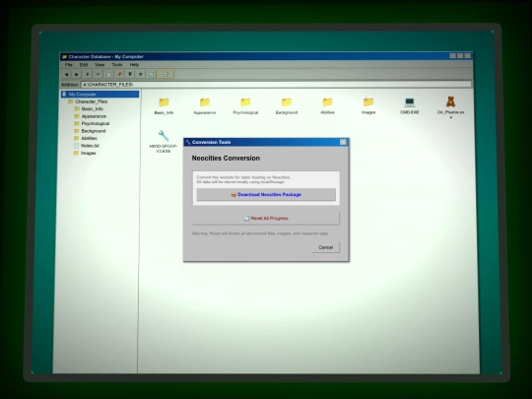Click the Forward arrow toolbar button
Image resolution: width=532 pixels, height=399 pixels.
(77, 74)
